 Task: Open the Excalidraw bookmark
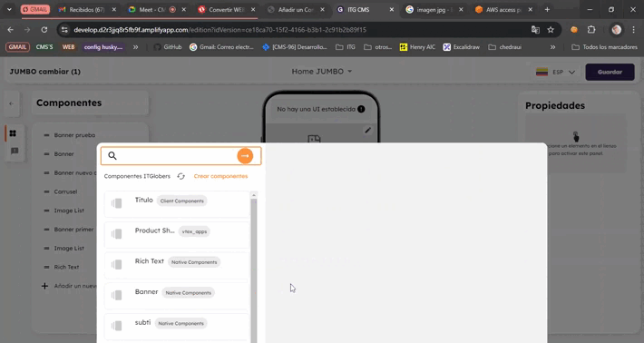(462, 47)
